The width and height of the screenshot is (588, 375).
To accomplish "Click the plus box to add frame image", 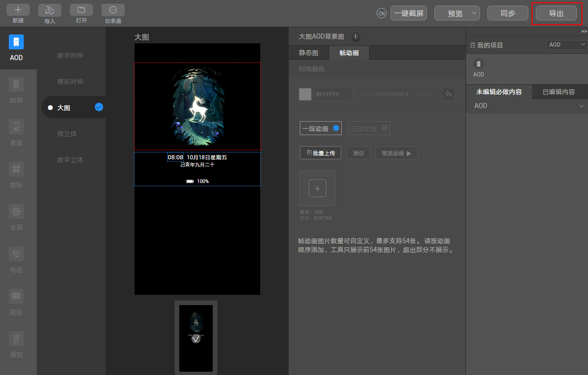I will [x=318, y=188].
